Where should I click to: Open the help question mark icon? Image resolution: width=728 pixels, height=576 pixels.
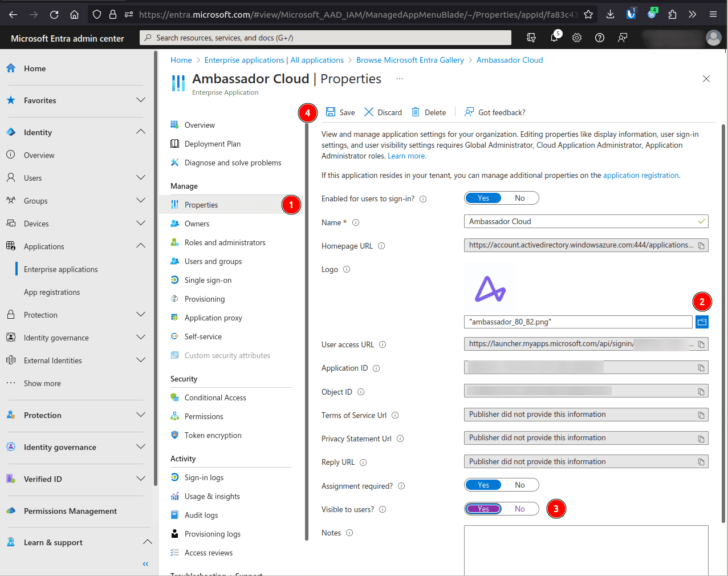[600, 38]
